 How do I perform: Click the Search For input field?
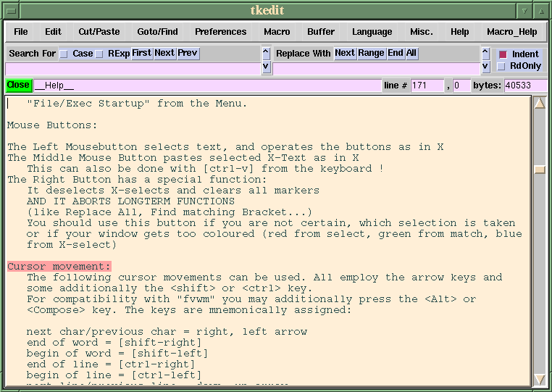tap(132, 68)
